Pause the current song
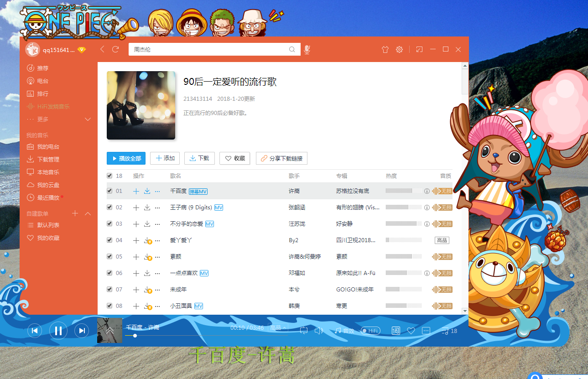This screenshot has height=379, width=588. coord(58,331)
